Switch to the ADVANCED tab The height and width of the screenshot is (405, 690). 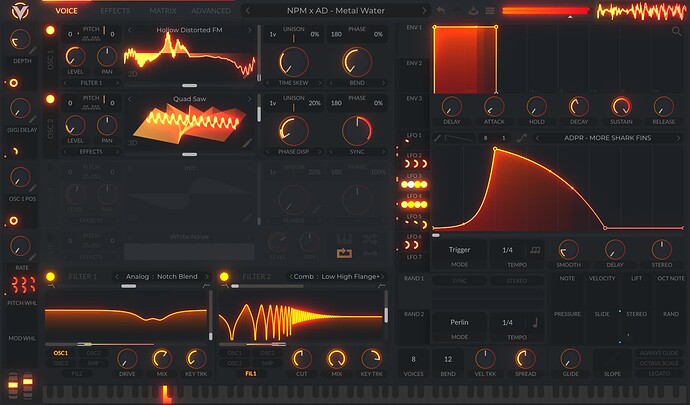(x=211, y=11)
